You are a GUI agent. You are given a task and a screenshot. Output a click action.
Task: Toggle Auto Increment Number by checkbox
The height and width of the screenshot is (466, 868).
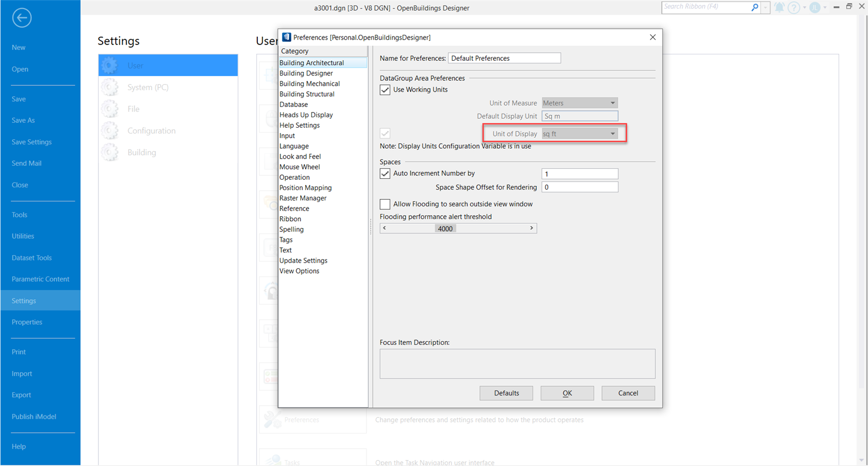coord(385,173)
